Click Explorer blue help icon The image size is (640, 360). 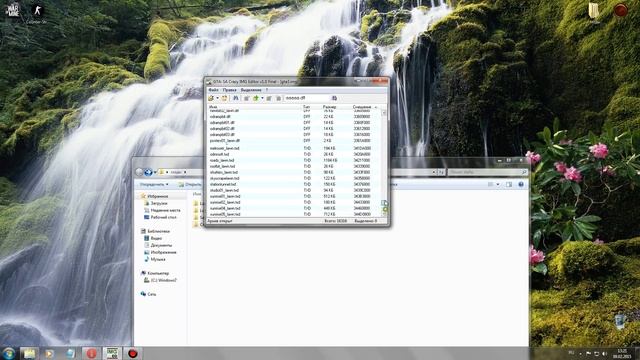[x=521, y=184]
